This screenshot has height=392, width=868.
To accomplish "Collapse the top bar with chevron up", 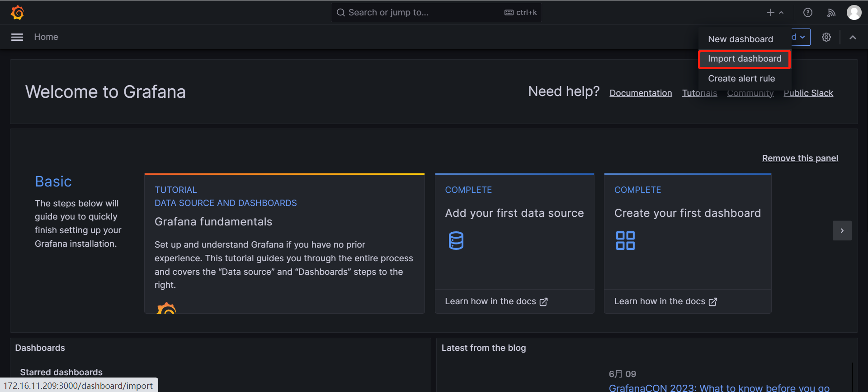I will (853, 37).
